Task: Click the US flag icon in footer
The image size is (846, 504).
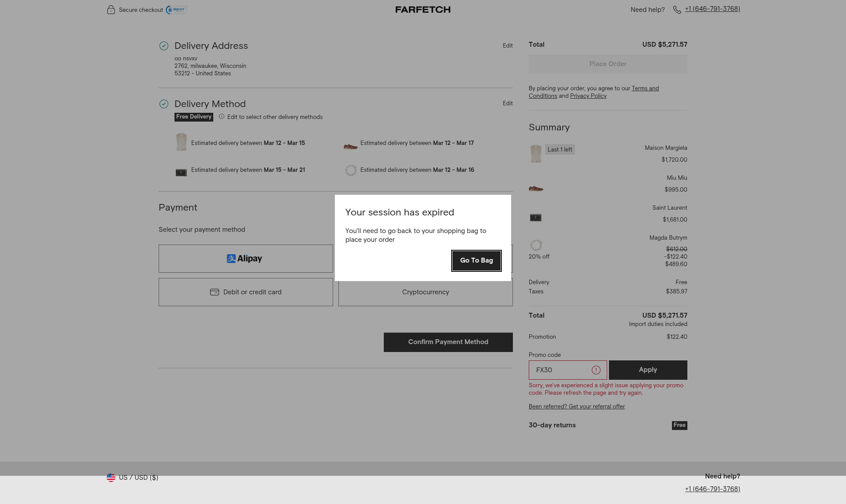Action: point(111,478)
